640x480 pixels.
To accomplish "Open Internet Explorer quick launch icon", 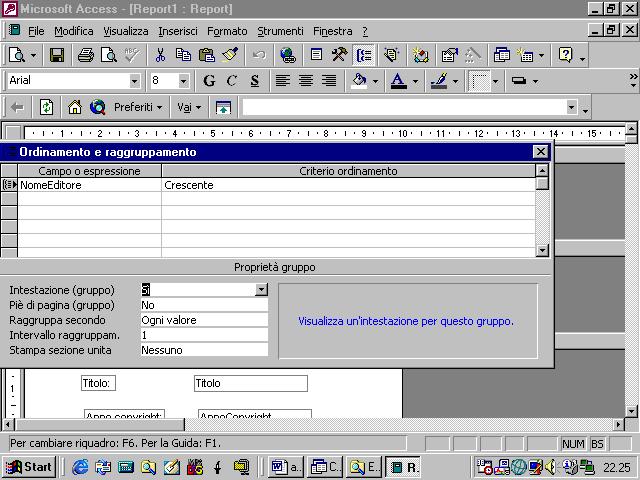I will (x=80, y=467).
